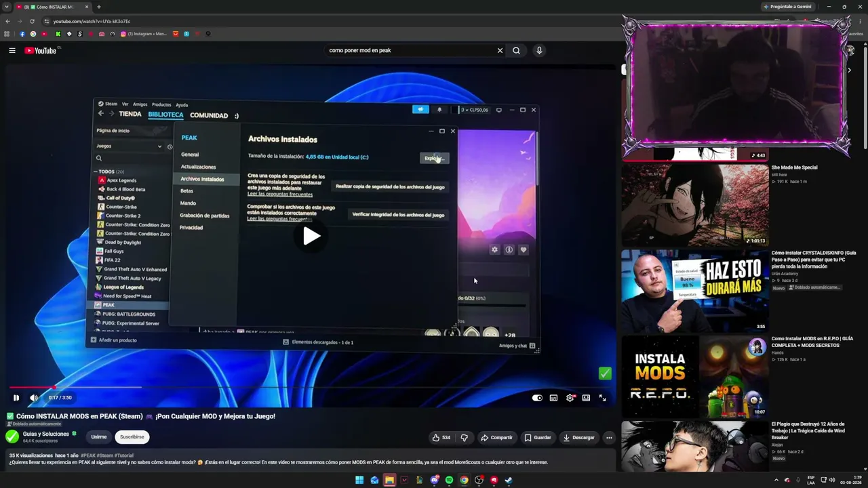Open OBS Studio from the taskbar
Image resolution: width=868 pixels, height=488 pixels.
coord(479,481)
